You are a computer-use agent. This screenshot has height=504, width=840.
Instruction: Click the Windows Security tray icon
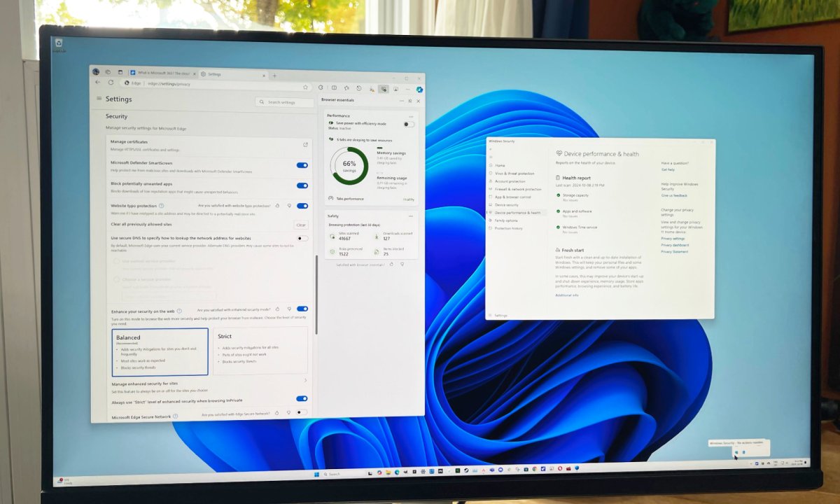coord(736,453)
